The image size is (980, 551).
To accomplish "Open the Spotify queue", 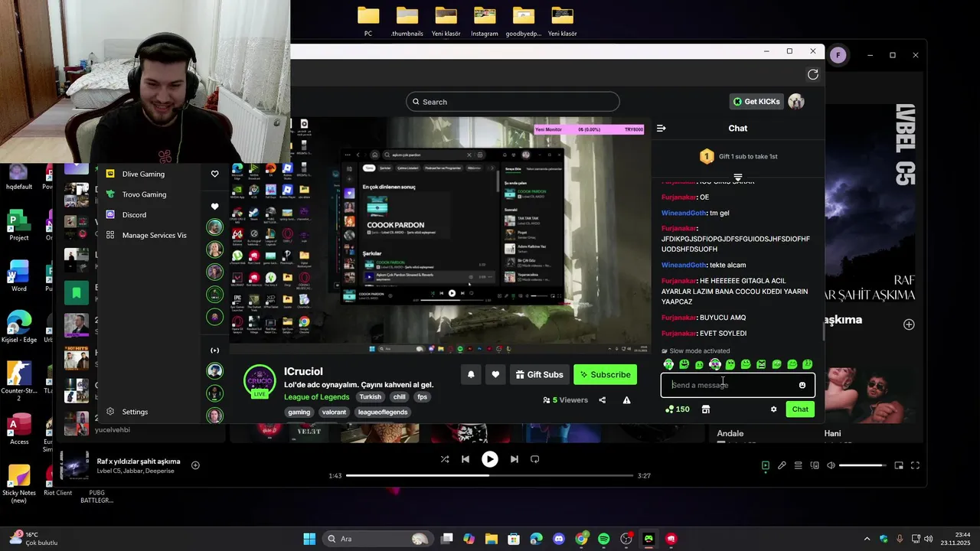I will pos(798,465).
